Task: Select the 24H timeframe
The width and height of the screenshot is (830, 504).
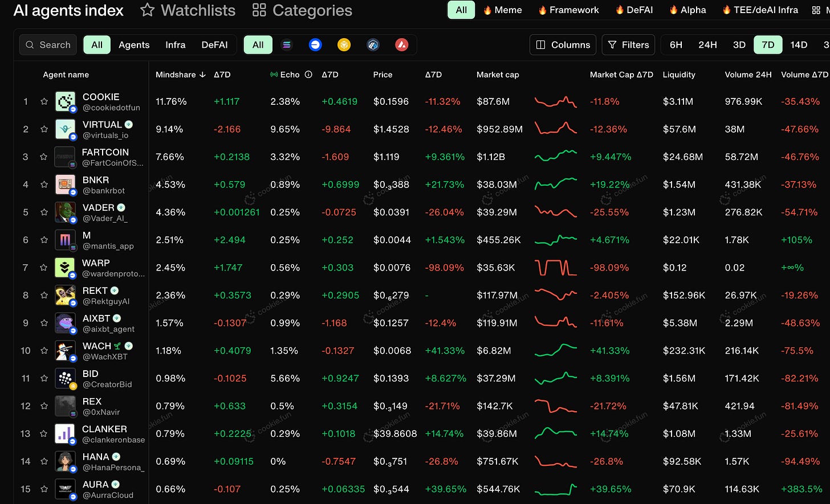Action: click(707, 44)
